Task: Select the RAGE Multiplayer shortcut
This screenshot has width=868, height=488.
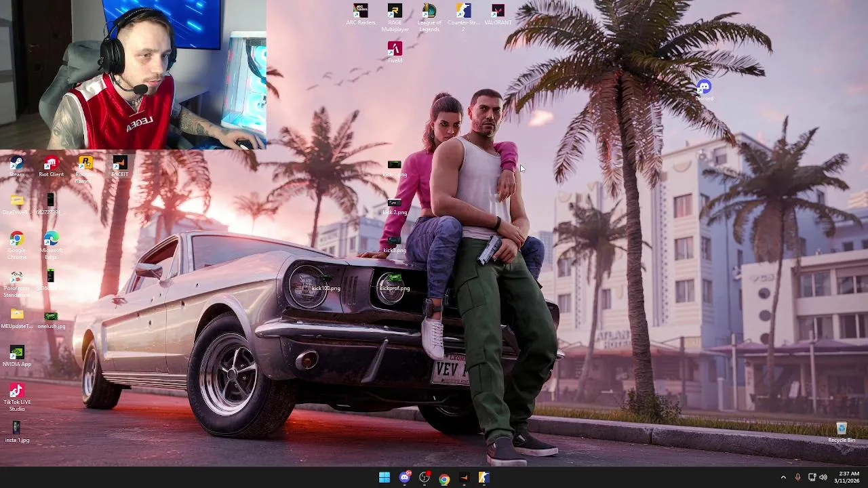Action: [395, 18]
